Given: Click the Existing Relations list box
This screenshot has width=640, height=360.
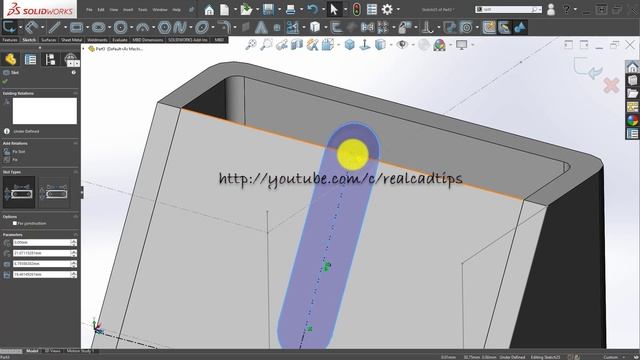Looking at the screenshot, I should 44,111.
